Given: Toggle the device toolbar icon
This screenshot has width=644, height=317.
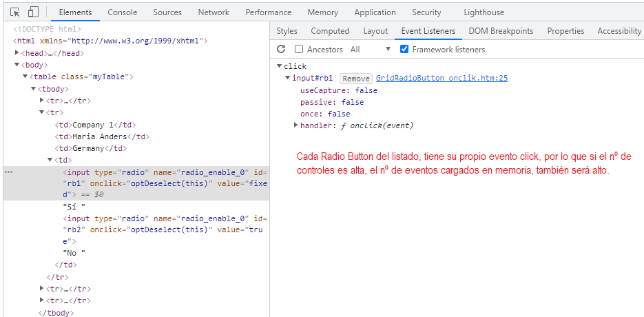Looking at the screenshot, I should [33, 12].
